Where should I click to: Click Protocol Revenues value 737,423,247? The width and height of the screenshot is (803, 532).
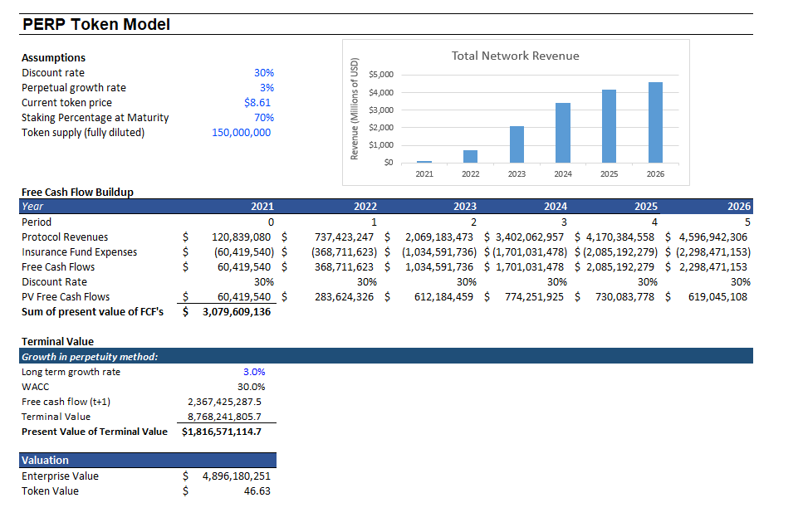[x=344, y=237]
